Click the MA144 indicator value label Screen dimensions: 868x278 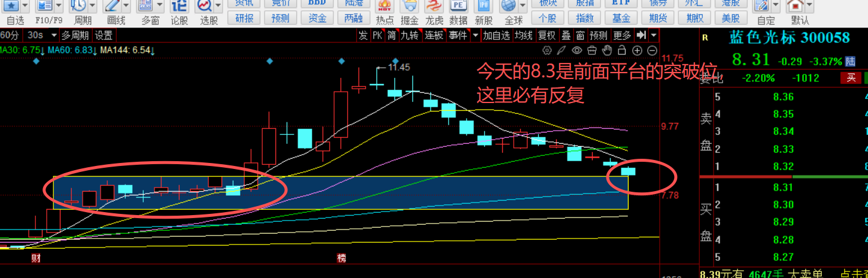(x=127, y=50)
